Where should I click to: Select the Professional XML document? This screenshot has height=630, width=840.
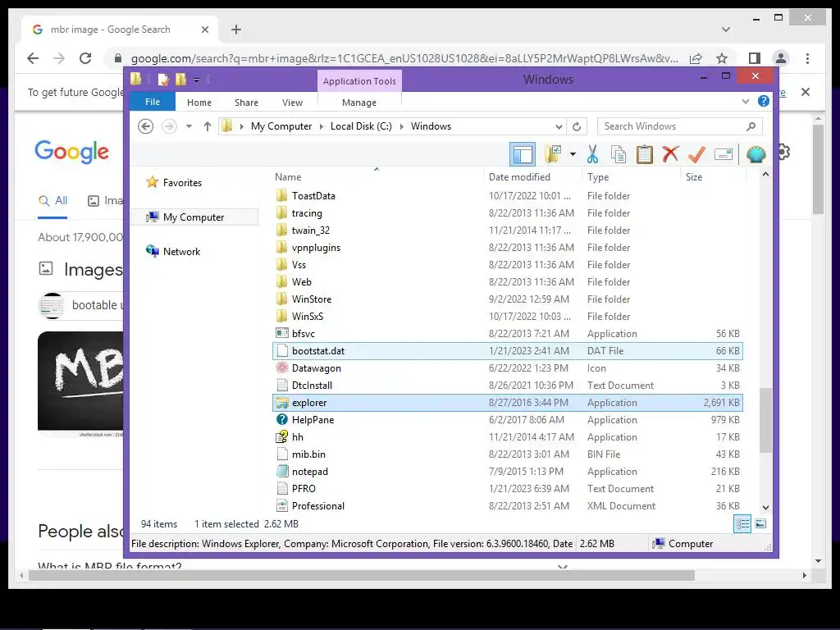(507, 505)
